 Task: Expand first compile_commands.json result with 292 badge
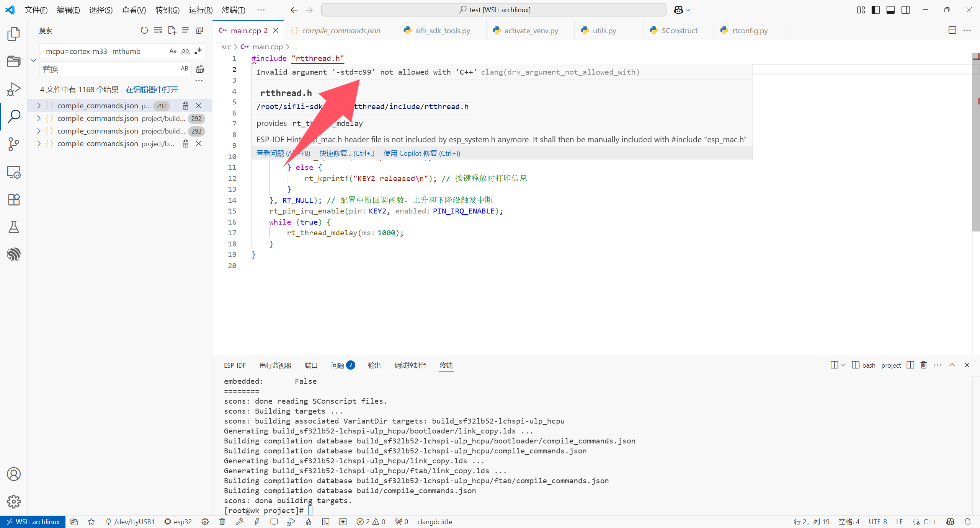point(39,106)
